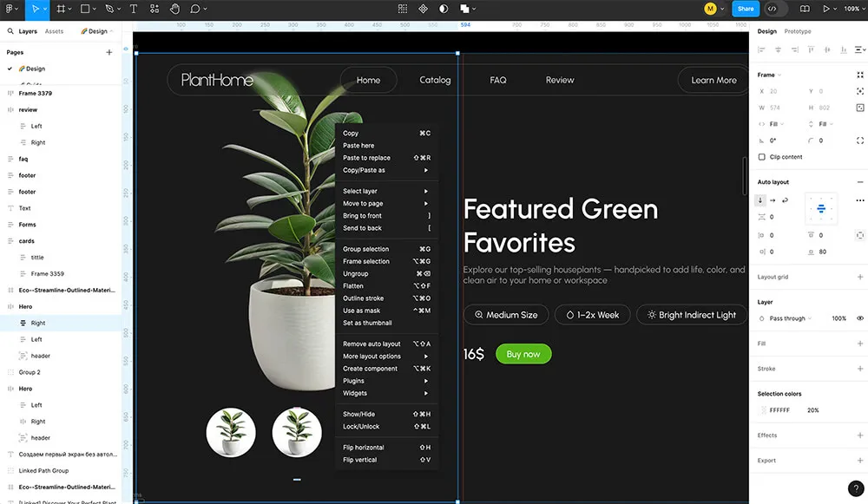868x504 pixels.
Task: Open the help question mark button
Action: (856, 488)
